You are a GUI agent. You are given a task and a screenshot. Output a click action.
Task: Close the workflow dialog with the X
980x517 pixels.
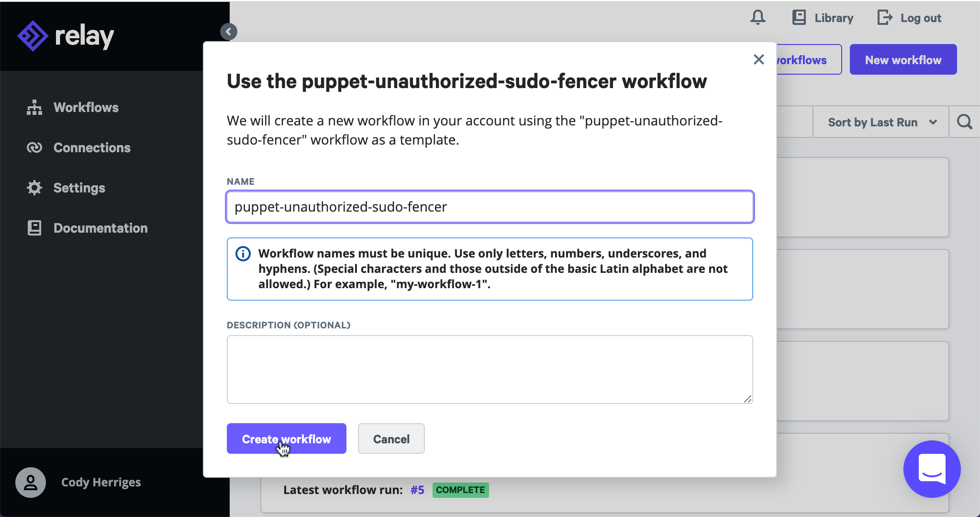click(758, 59)
